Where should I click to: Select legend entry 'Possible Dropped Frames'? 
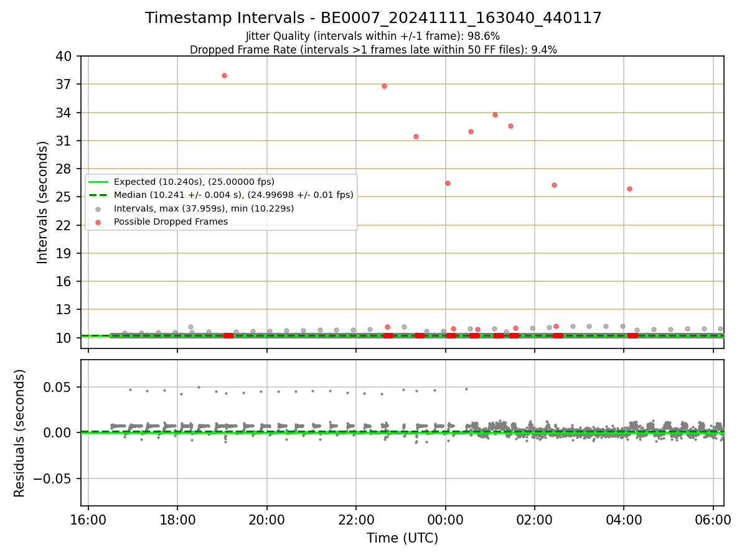tap(171, 222)
